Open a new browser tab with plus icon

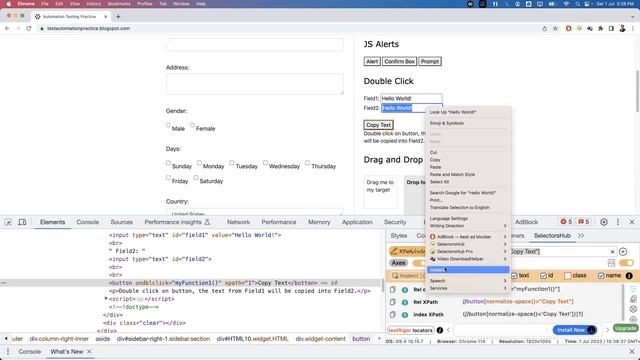pyautogui.click(x=118, y=16)
